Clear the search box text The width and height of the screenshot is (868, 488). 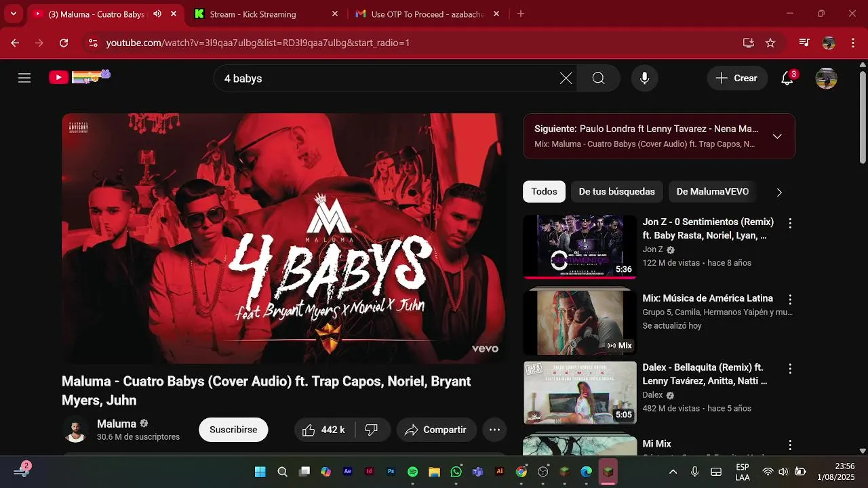pos(566,79)
